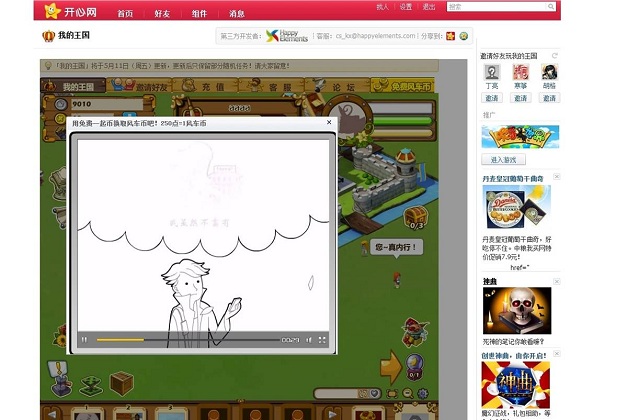
Task: Select the 充值 game tab
Action: coord(206,86)
